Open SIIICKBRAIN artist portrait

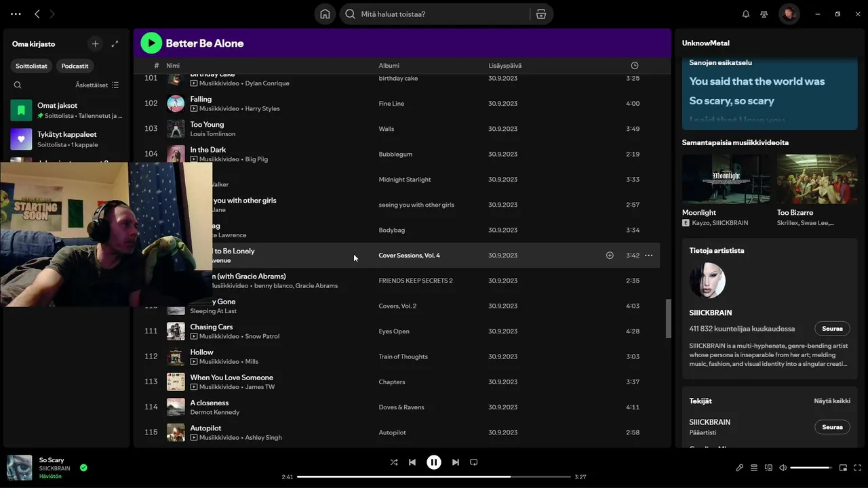(707, 280)
